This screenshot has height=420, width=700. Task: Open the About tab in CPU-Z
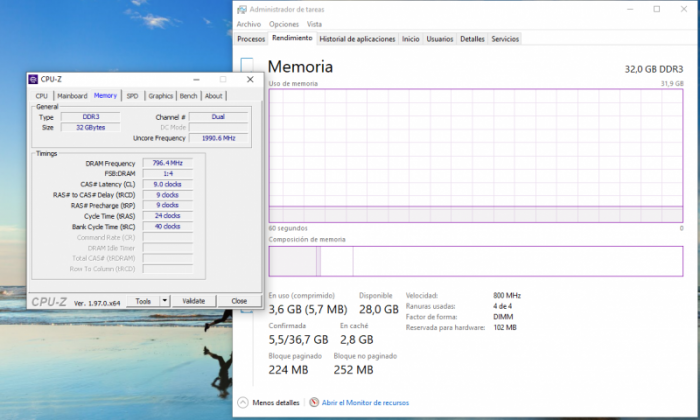coord(213,96)
